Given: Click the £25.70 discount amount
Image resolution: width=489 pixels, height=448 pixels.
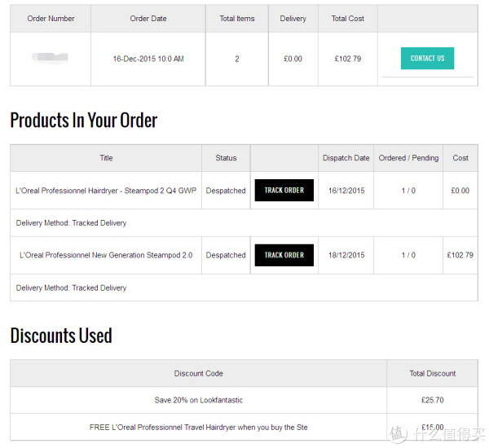Looking at the screenshot, I should click(x=432, y=400).
